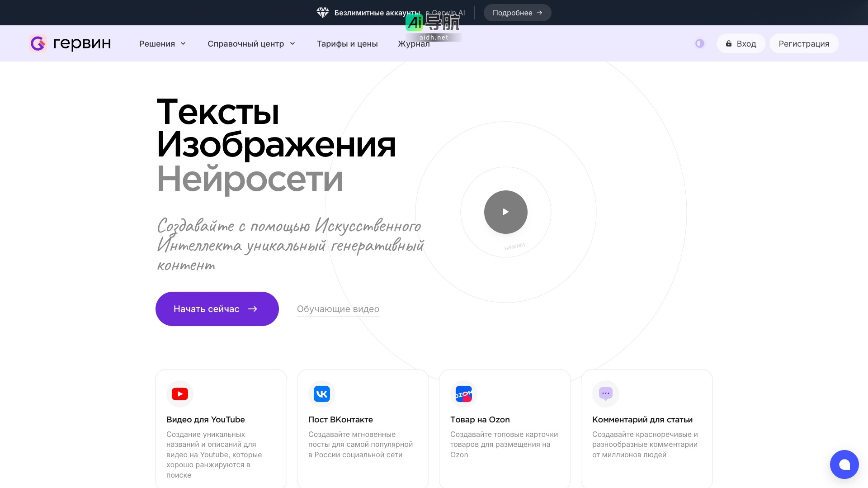The height and width of the screenshot is (488, 868).
Task: Click the comment bubble icon on article card
Action: tap(605, 394)
